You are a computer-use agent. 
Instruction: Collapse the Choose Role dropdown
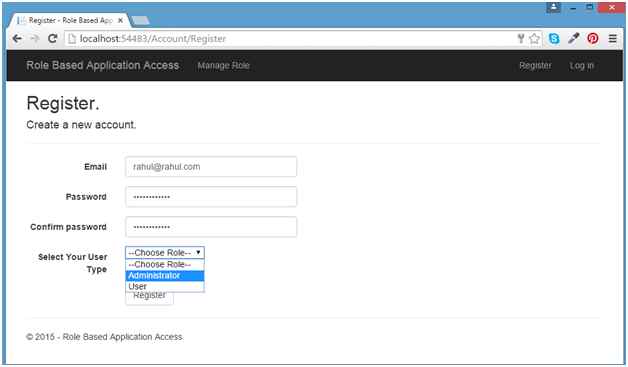(x=165, y=252)
